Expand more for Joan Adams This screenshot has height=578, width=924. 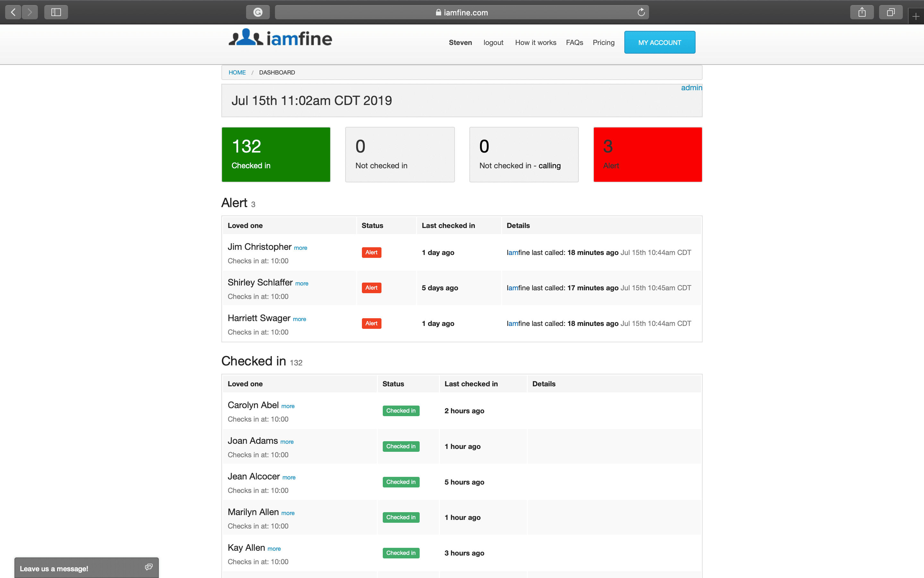pyautogui.click(x=287, y=442)
